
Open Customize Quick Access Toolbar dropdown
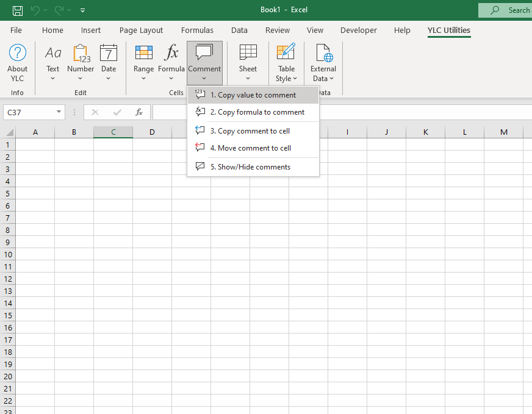pyautogui.click(x=83, y=10)
